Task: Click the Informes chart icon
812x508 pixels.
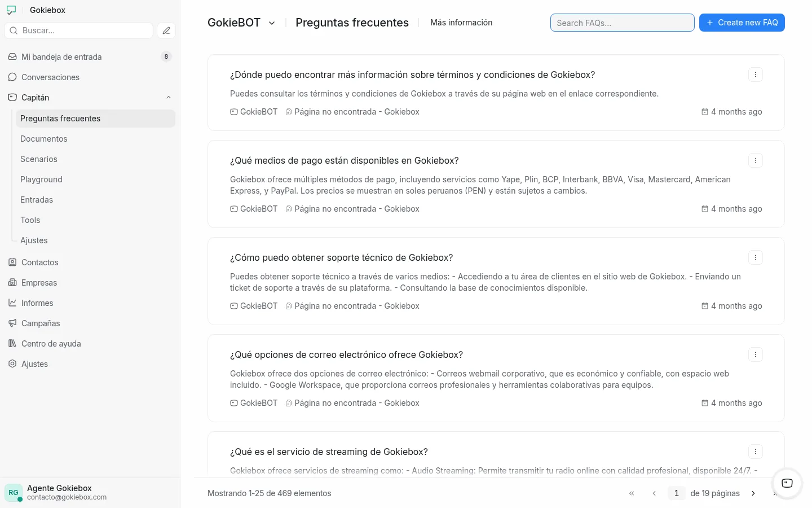Action: (12, 303)
